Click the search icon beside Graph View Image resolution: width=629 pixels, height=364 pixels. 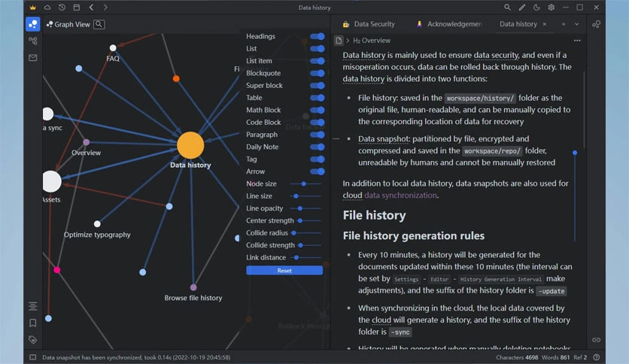pos(99,24)
